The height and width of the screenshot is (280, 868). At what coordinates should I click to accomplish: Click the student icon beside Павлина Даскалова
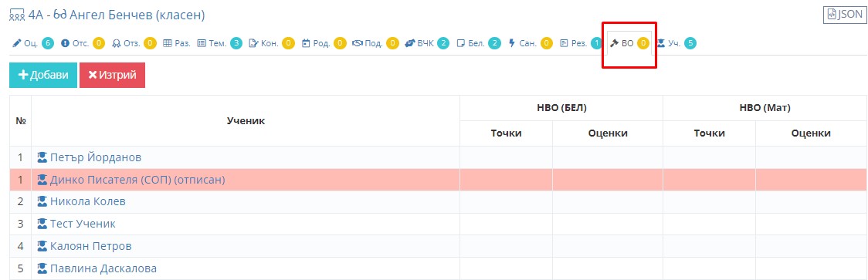point(42,269)
